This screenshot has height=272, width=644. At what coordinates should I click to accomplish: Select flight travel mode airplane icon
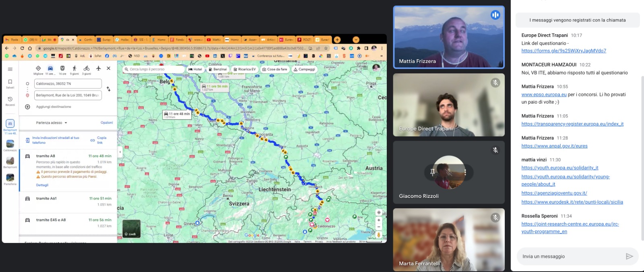[99, 69]
